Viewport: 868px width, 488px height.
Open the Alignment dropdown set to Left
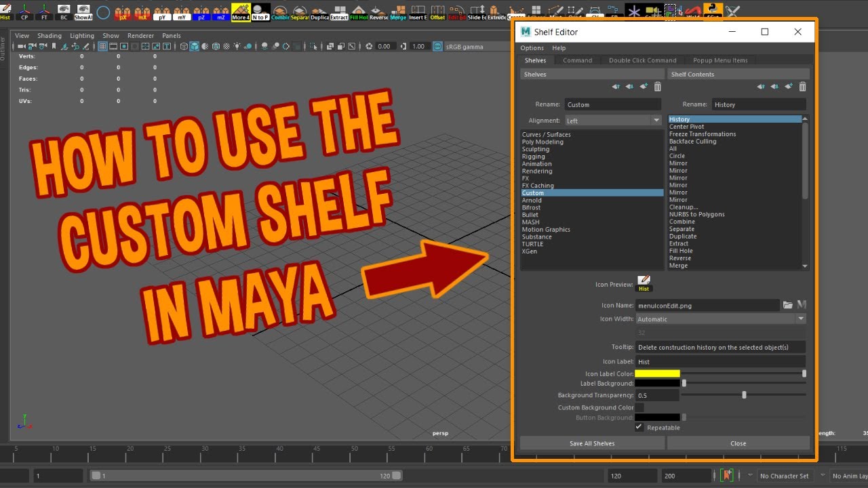(612, 121)
